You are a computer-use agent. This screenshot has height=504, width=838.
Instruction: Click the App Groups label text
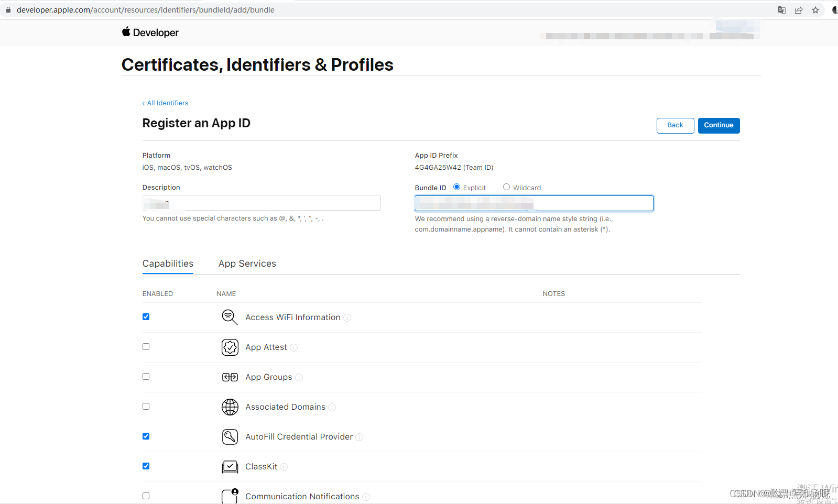tap(269, 377)
